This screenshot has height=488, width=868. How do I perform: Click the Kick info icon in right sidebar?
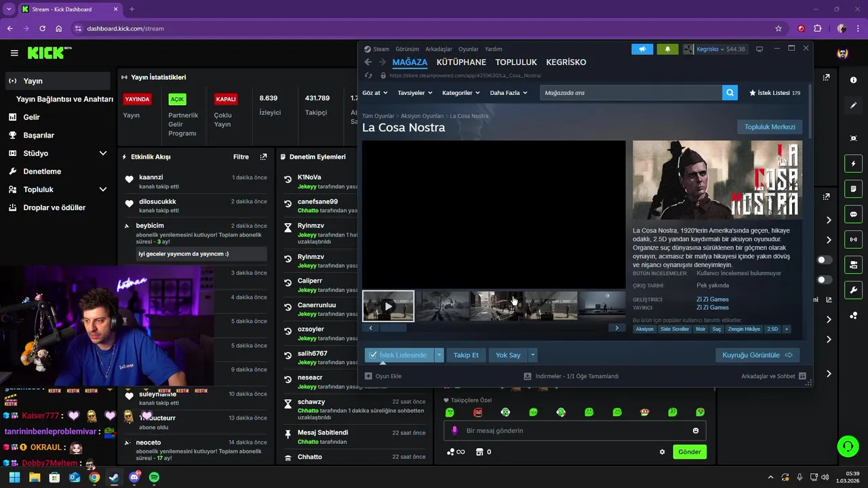click(853, 80)
